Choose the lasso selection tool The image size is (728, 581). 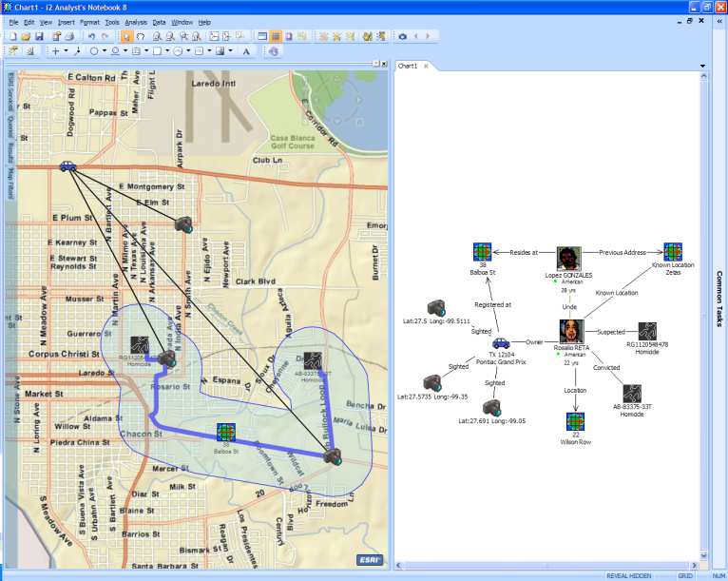click(x=141, y=36)
